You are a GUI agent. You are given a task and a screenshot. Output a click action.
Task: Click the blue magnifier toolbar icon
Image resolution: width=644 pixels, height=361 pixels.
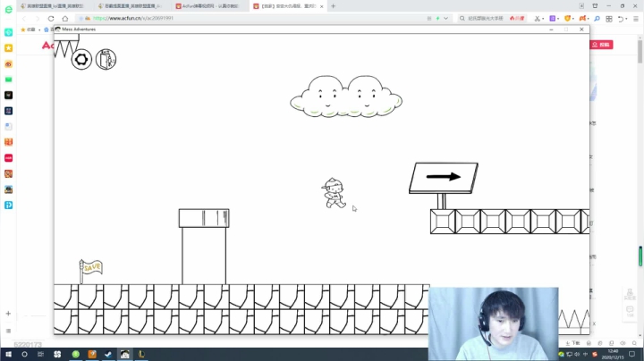pos(597,19)
